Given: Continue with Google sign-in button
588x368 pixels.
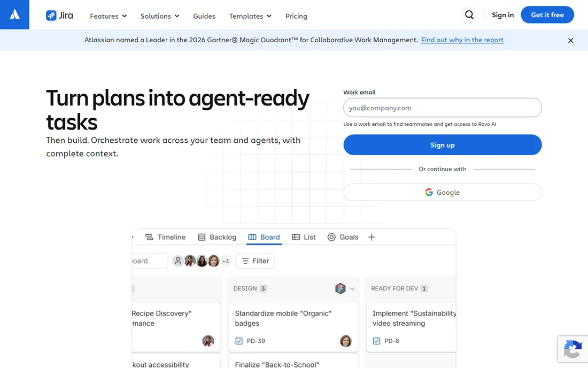Looking at the screenshot, I should pyautogui.click(x=443, y=192).
